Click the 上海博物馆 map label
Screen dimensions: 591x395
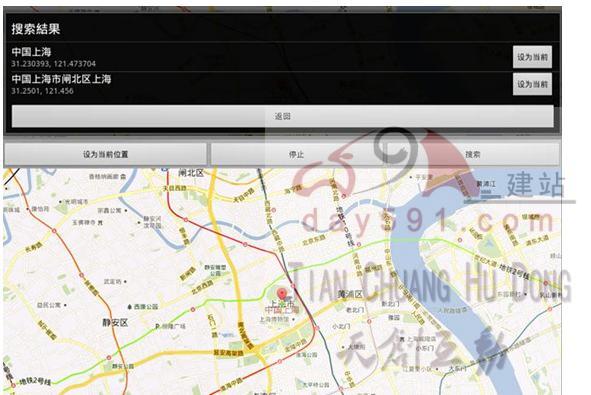[274, 319]
